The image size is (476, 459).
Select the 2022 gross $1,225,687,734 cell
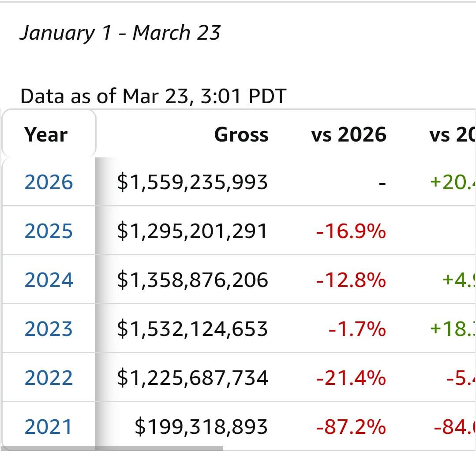pos(192,378)
